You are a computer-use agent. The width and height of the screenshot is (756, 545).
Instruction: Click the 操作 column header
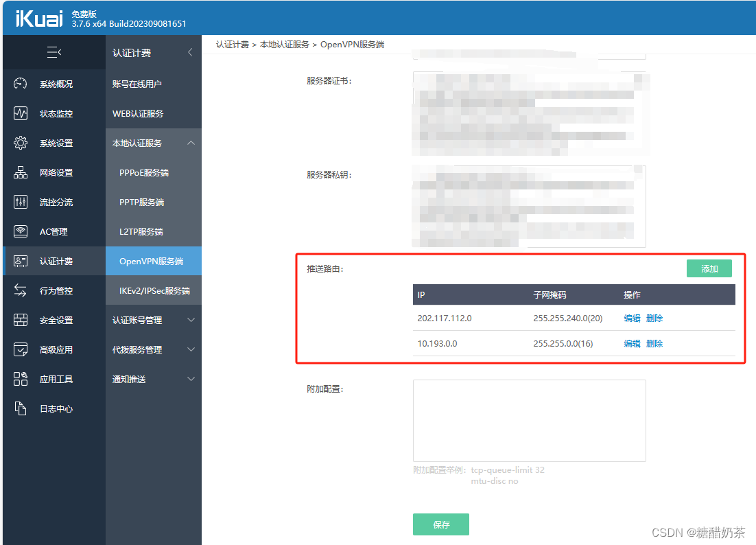click(x=632, y=294)
